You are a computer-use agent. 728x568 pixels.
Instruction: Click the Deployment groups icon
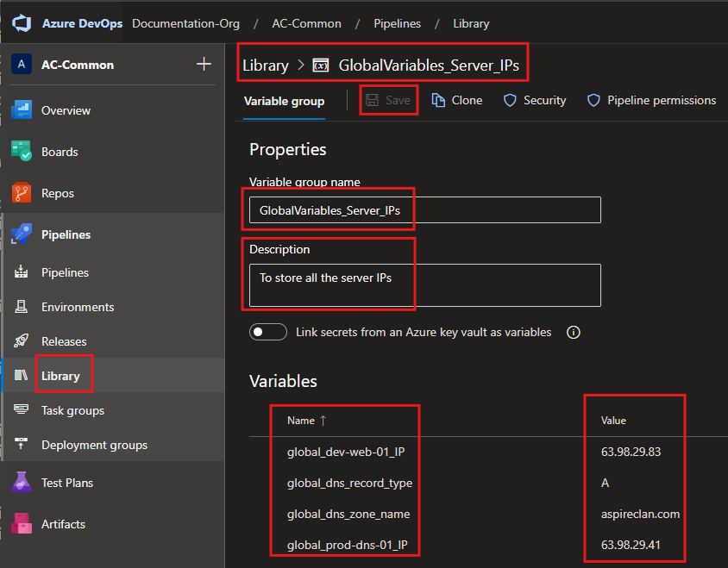click(21, 444)
